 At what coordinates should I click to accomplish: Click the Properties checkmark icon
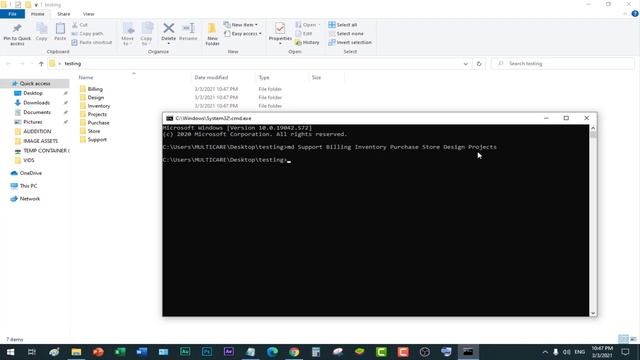click(280, 28)
